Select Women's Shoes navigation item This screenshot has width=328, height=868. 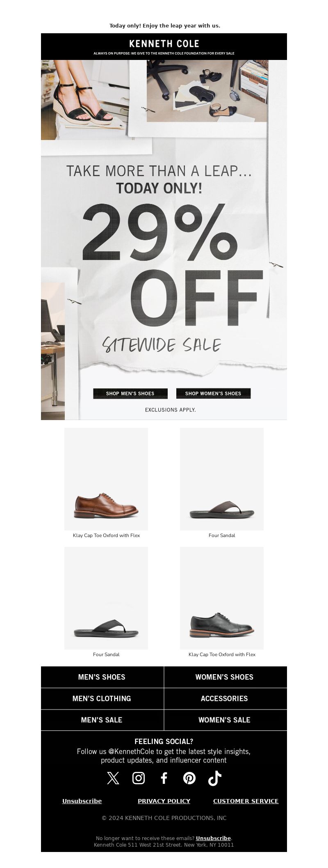tap(225, 677)
